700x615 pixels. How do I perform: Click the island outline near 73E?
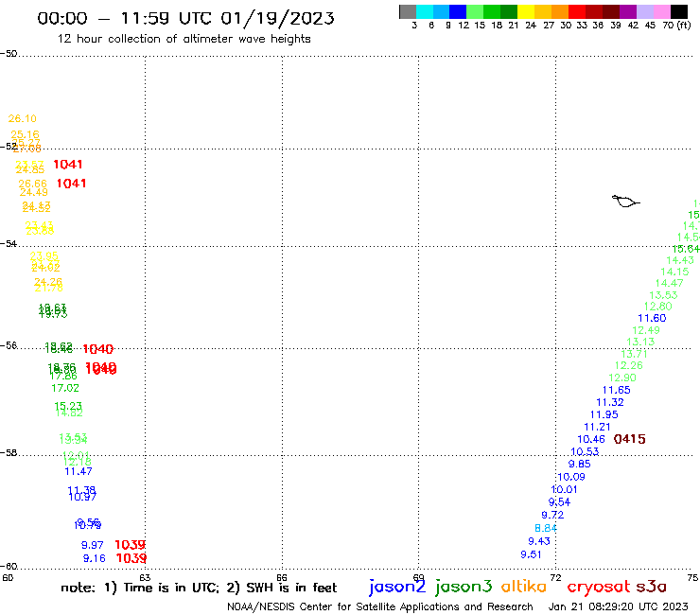(625, 201)
